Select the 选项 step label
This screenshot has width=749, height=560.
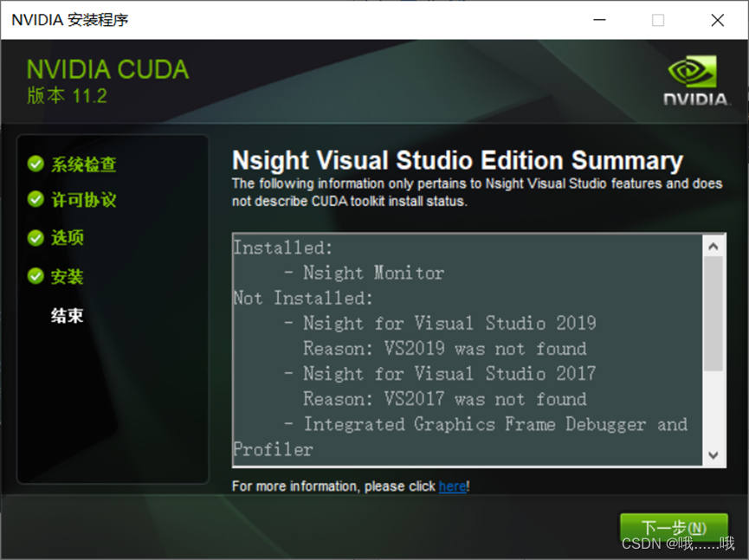pyautogui.click(x=68, y=237)
